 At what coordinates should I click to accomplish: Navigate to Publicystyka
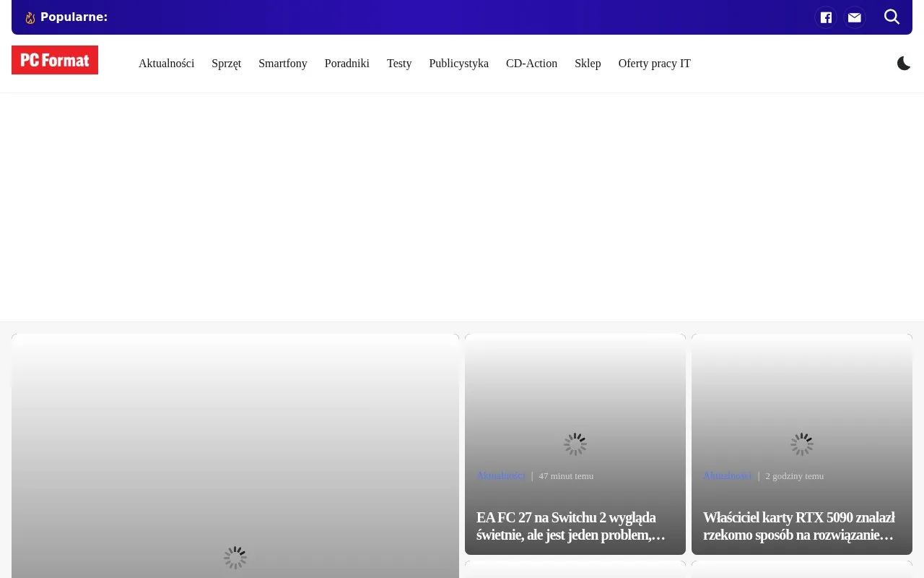click(x=458, y=64)
